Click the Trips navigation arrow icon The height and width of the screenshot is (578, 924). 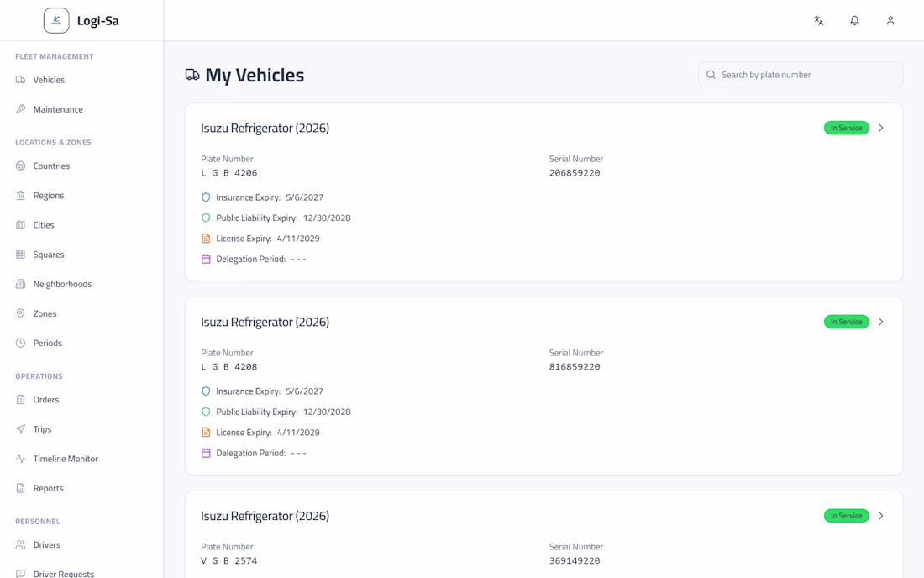coord(21,429)
